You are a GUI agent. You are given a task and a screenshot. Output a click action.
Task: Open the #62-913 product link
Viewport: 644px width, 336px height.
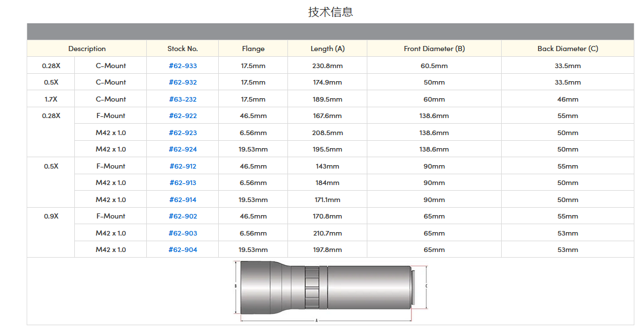[183, 183]
